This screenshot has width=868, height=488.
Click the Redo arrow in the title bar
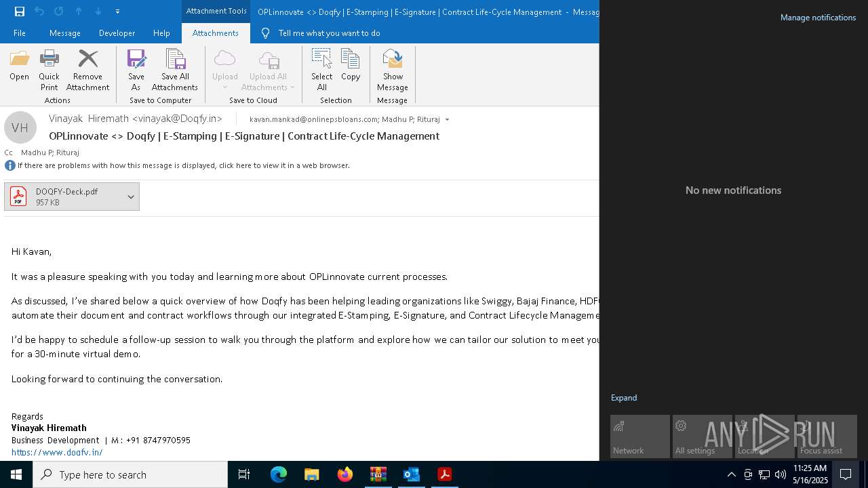[58, 12]
